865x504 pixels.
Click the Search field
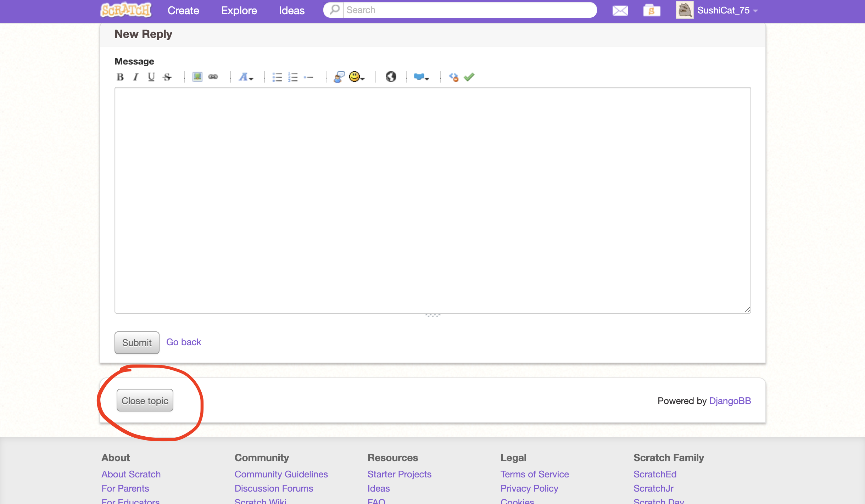[470, 10]
